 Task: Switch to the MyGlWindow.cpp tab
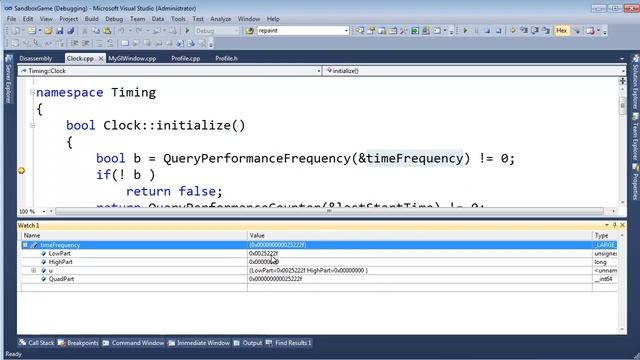(132, 58)
